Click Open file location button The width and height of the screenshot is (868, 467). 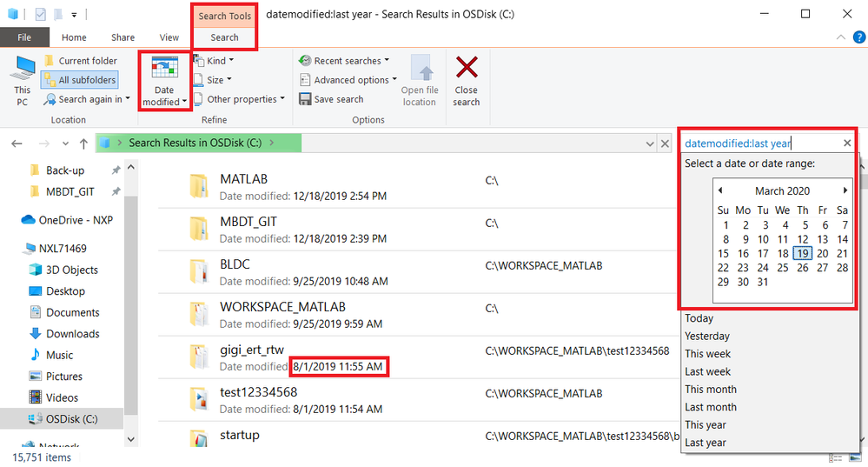(x=420, y=81)
